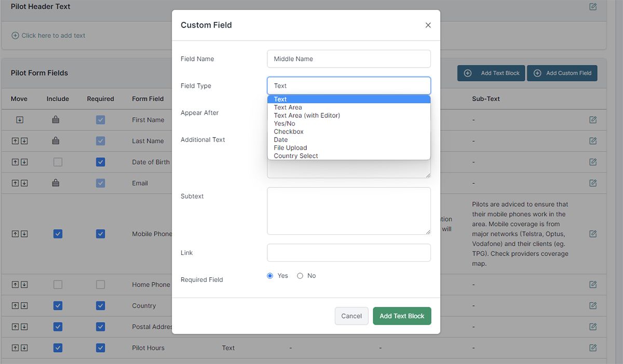Click lock icon in Email row

click(56, 183)
